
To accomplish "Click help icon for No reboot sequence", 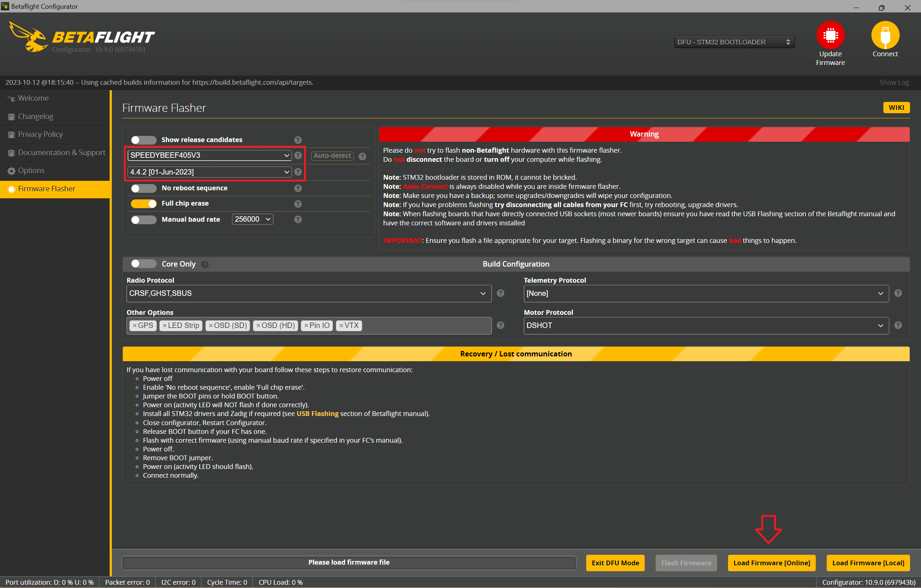I will 298,188.
